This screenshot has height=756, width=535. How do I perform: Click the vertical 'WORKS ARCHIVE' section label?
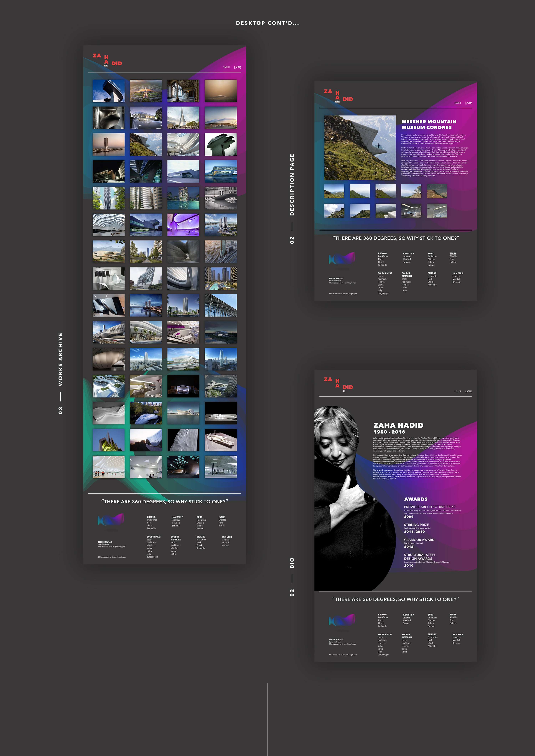click(x=60, y=359)
